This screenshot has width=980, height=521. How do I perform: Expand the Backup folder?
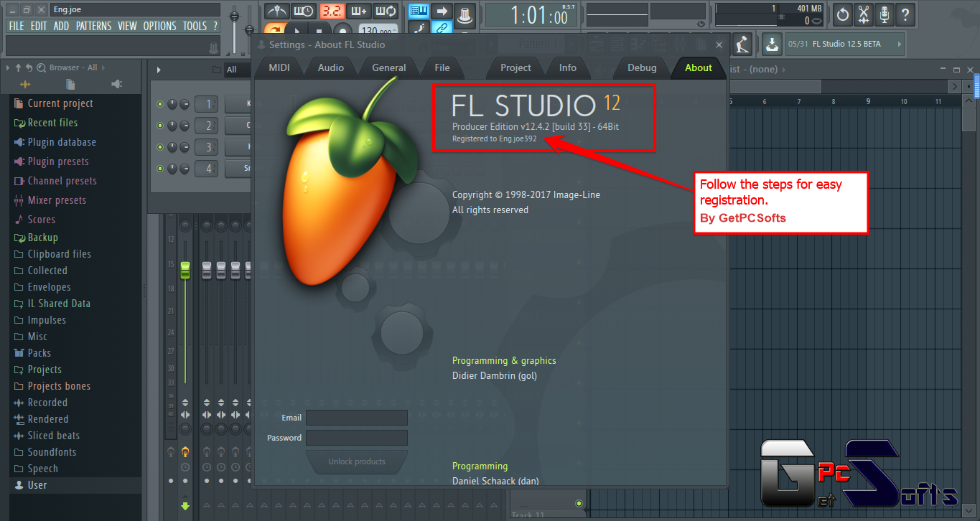[x=36, y=238]
